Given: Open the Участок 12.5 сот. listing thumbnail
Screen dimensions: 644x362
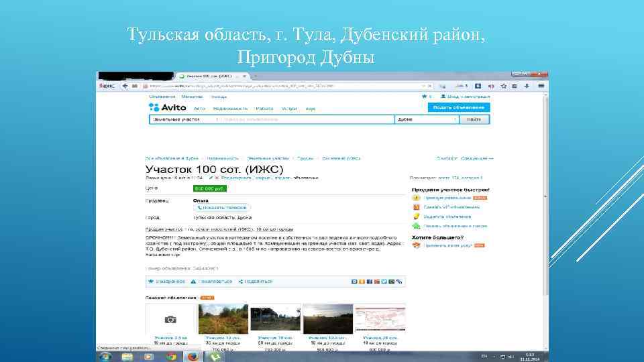Looking at the screenshot, I should [328, 319].
